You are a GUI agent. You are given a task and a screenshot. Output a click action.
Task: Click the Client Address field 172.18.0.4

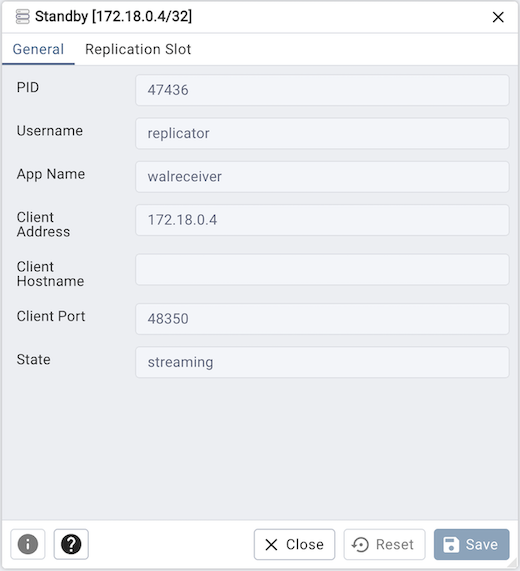coord(322,220)
